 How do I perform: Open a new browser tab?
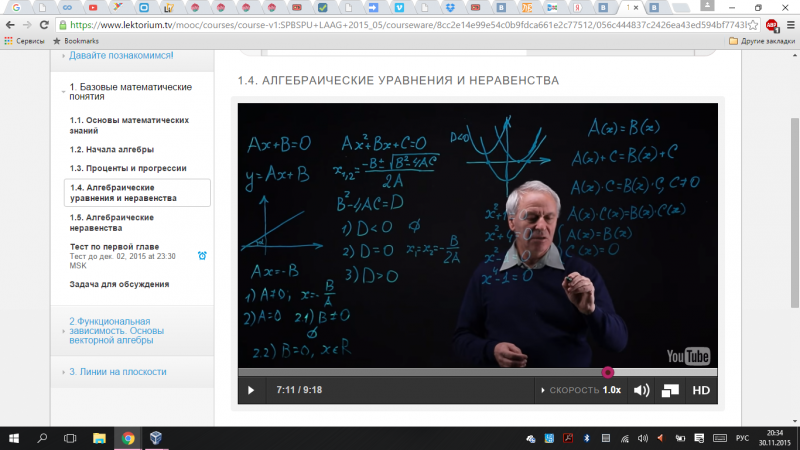pos(680,8)
